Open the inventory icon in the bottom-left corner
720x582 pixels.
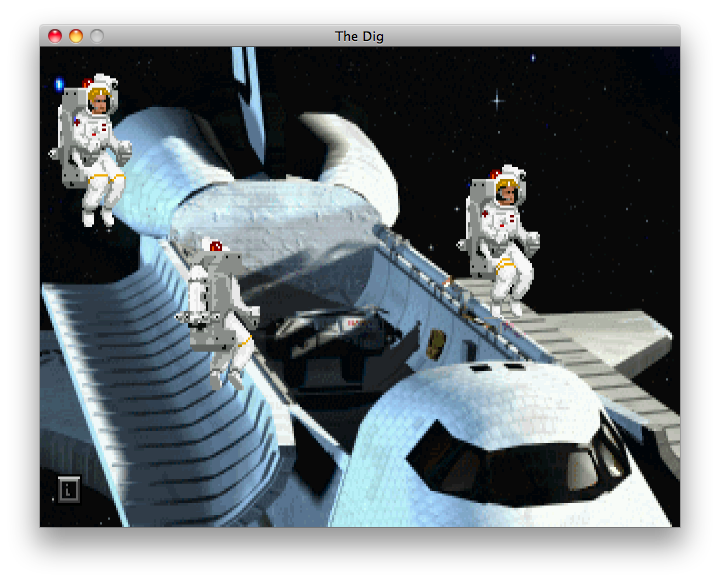coord(67,489)
